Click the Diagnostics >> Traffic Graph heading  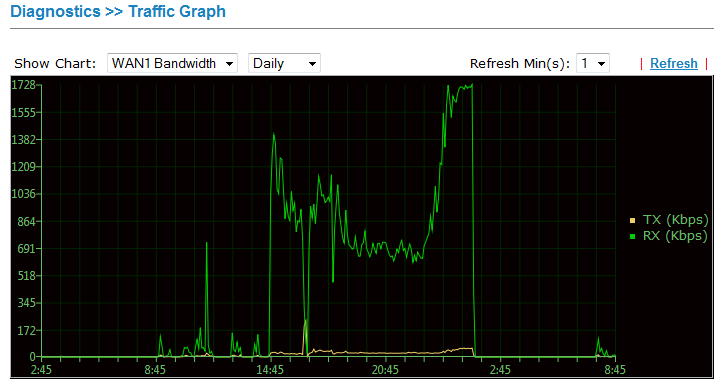tap(118, 12)
